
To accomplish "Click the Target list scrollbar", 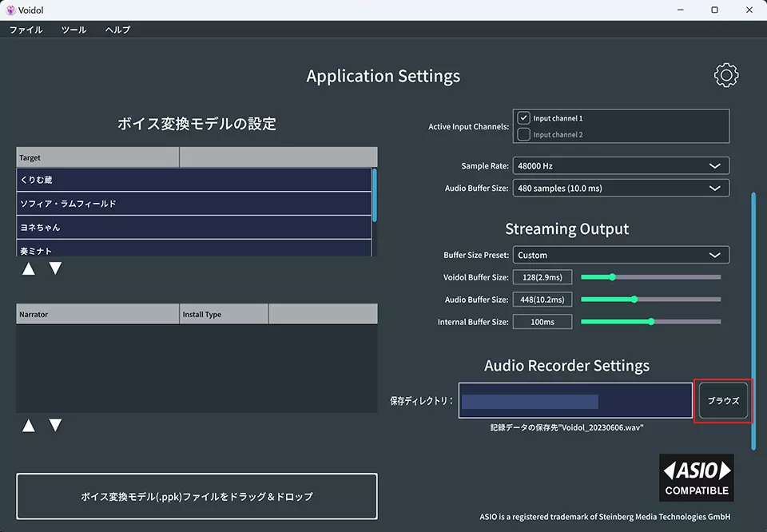I will pyautogui.click(x=375, y=195).
